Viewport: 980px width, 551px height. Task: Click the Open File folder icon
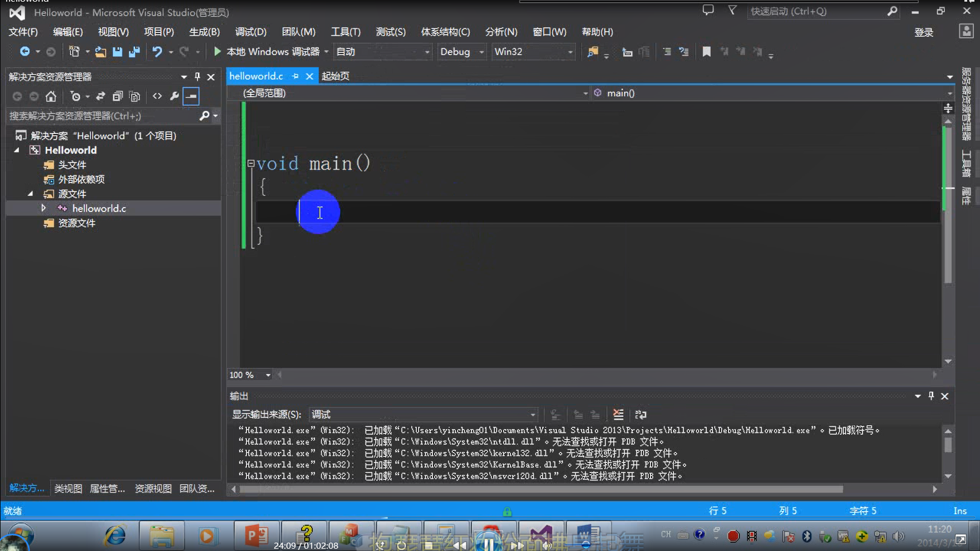click(100, 51)
